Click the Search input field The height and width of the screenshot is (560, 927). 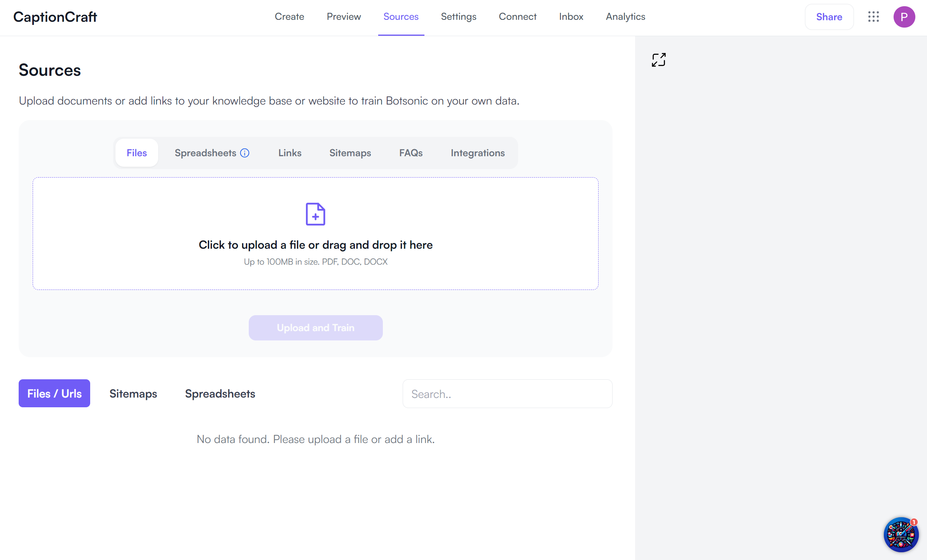[507, 394]
